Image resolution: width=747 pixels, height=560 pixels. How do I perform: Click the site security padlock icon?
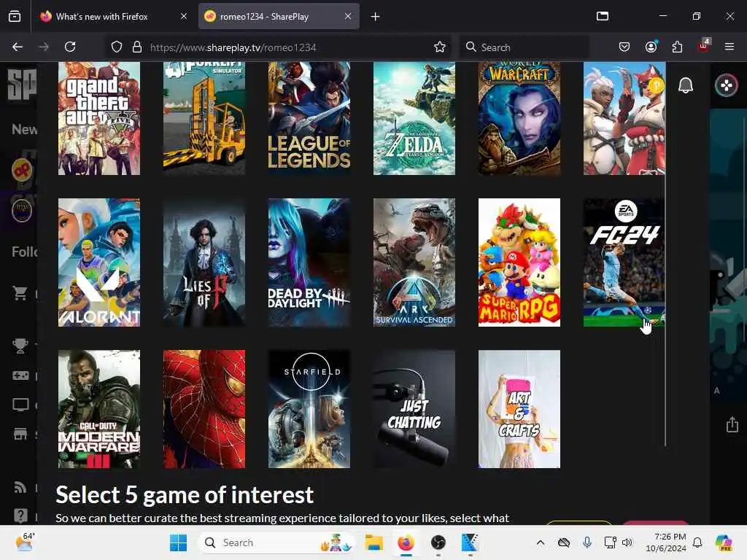pyautogui.click(x=137, y=47)
